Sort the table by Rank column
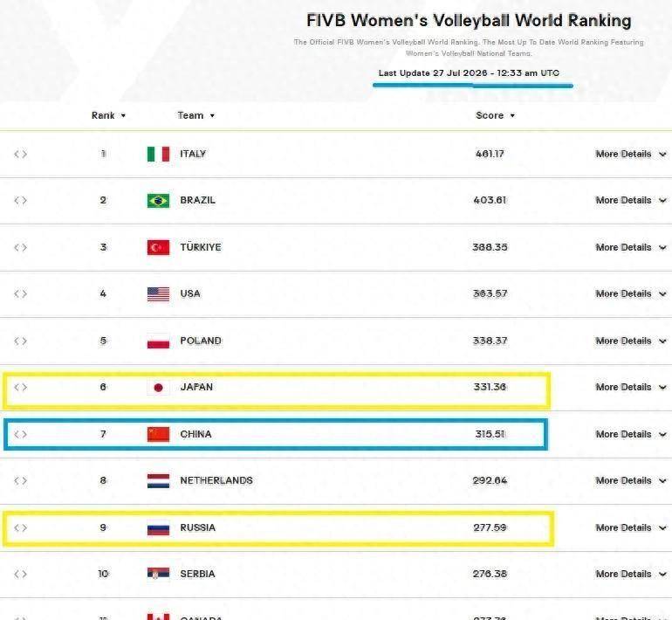This screenshot has width=672, height=620. click(108, 115)
